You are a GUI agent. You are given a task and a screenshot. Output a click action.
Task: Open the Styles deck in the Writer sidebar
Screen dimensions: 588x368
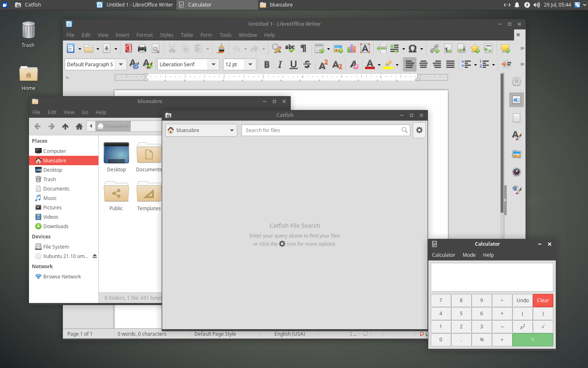click(517, 135)
